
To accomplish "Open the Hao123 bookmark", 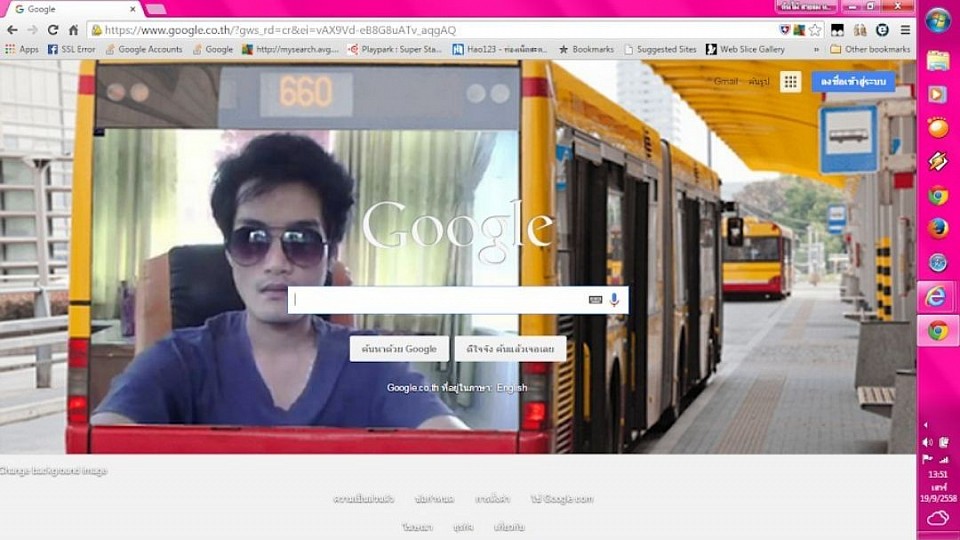I will coord(500,49).
